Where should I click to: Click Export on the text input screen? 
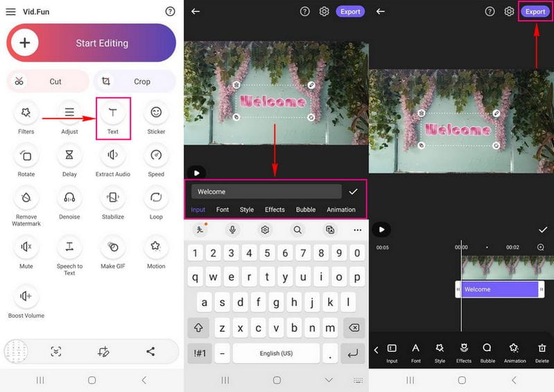350,12
